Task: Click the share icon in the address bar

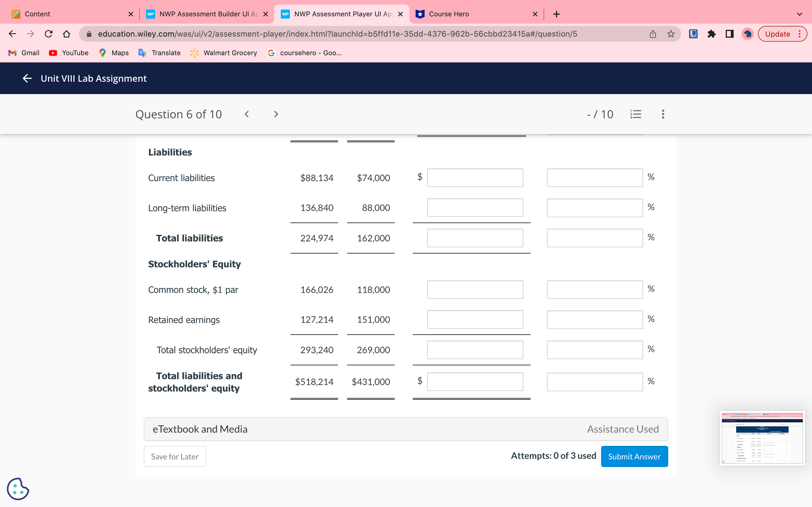Action: click(652, 34)
